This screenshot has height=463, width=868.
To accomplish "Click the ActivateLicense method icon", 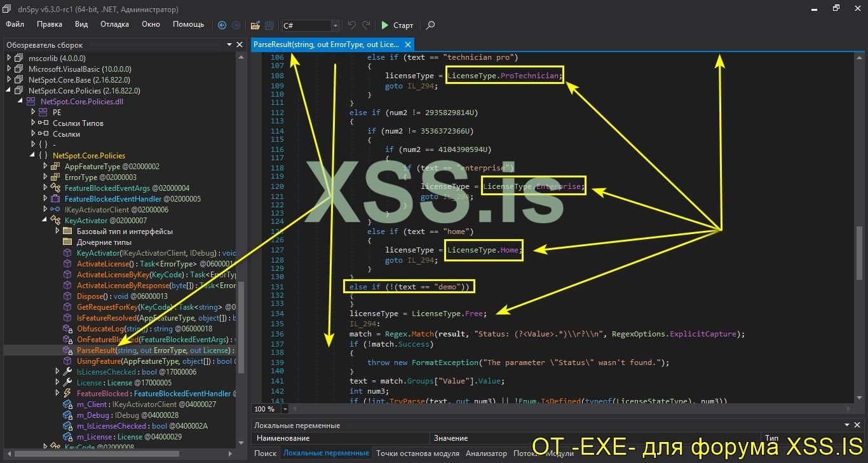I will tap(67, 264).
